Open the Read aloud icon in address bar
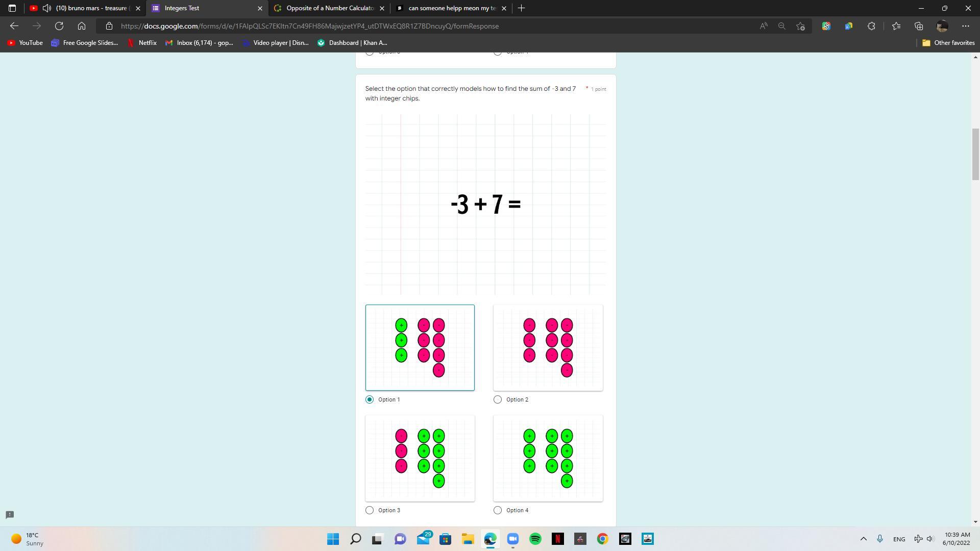980x551 pixels. pyautogui.click(x=764, y=26)
